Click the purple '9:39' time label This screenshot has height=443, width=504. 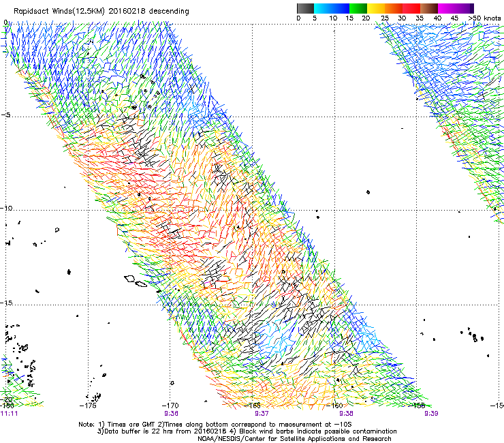click(x=431, y=414)
